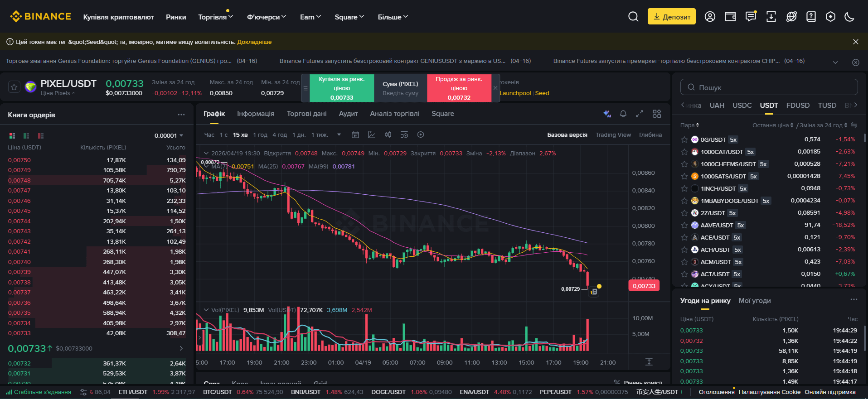Viewport: 868px width, 399px height.
Task: Add PIXEL/USDT to favorites star
Action: click(14, 87)
